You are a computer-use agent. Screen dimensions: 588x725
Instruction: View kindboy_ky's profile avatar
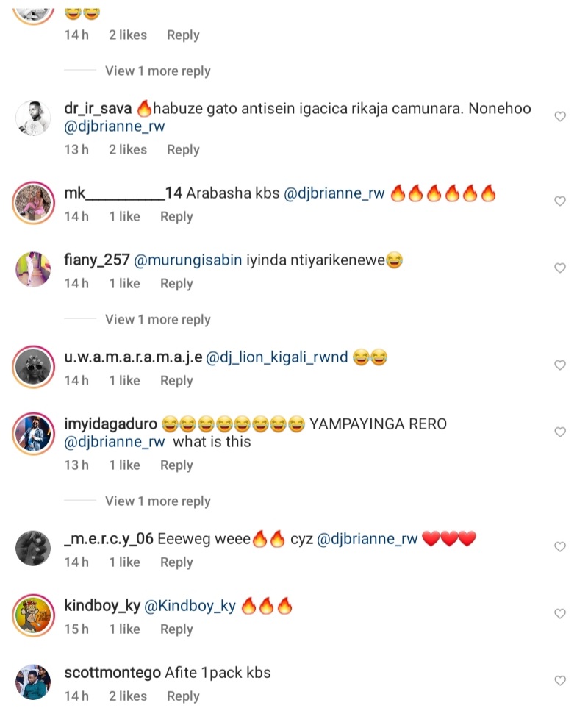(x=33, y=615)
